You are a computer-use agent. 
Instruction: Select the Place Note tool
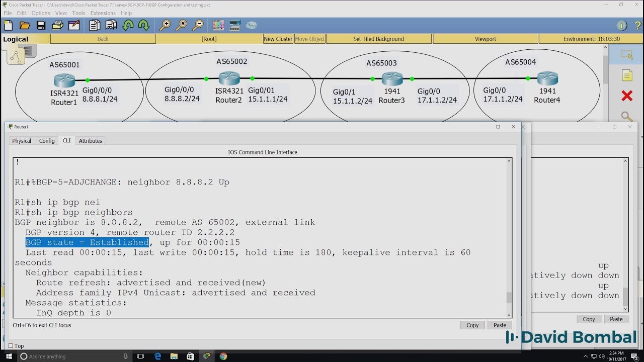(x=626, y=75)
